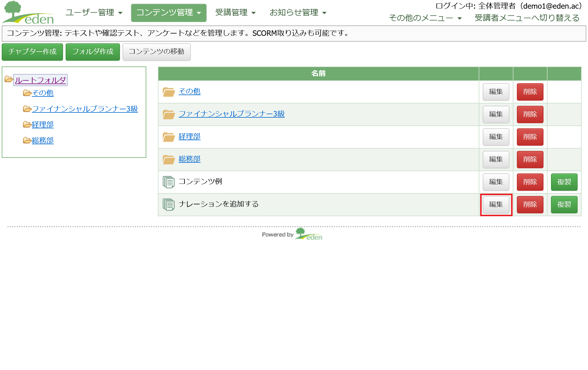Expand the 受講管理 dropdown menu

[x=235, y=13]
